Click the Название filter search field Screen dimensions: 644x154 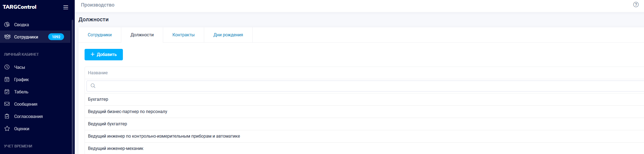(x=328, y=86)
